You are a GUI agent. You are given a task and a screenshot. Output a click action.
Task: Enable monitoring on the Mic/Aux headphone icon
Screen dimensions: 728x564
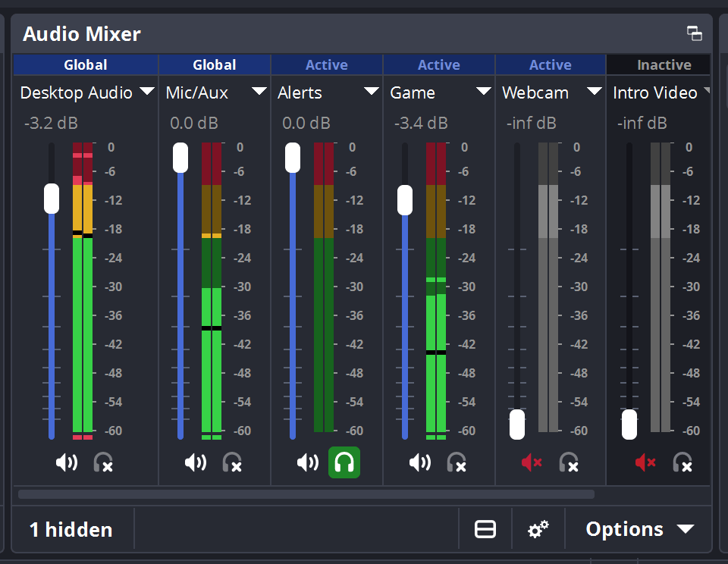coord(232,462)
